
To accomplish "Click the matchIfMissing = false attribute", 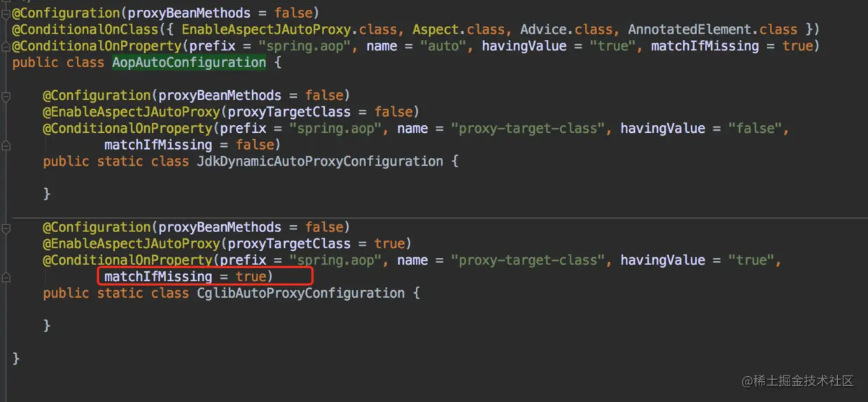I will click(188, 145).
